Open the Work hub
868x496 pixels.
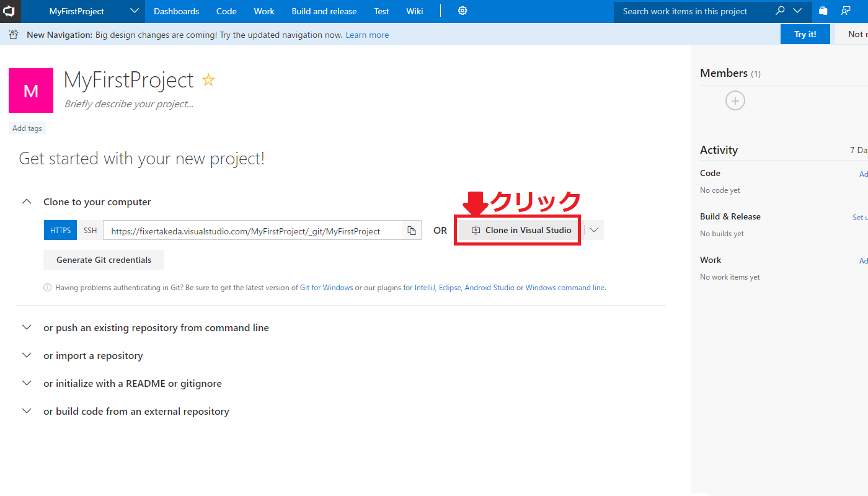(x=264, y=11)
